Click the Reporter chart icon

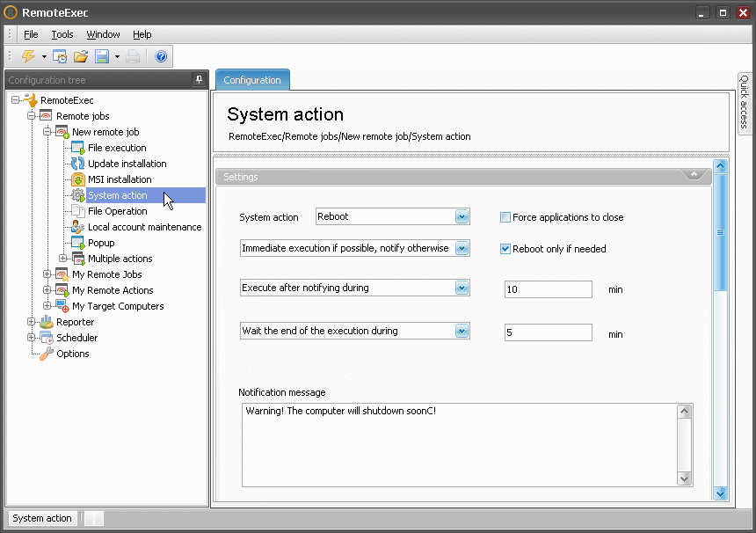click(47, 322)
